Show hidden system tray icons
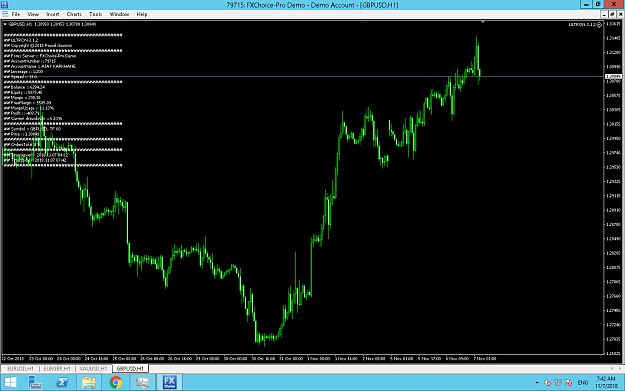The image size is (625, 391). point(537,383)
